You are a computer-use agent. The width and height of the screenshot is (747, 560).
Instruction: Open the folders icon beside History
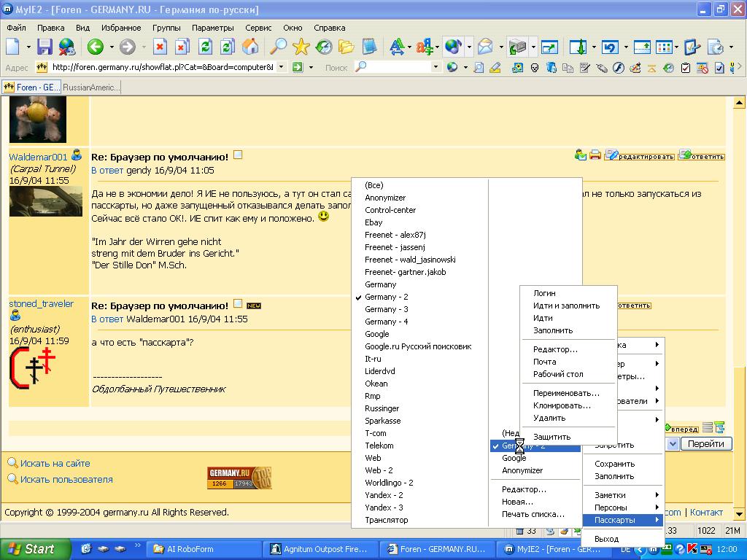347,47
